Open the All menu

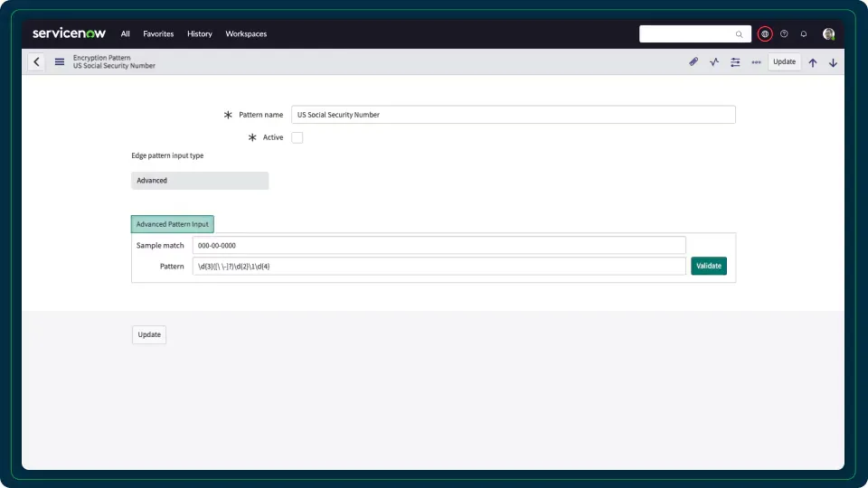coord(125,33)
